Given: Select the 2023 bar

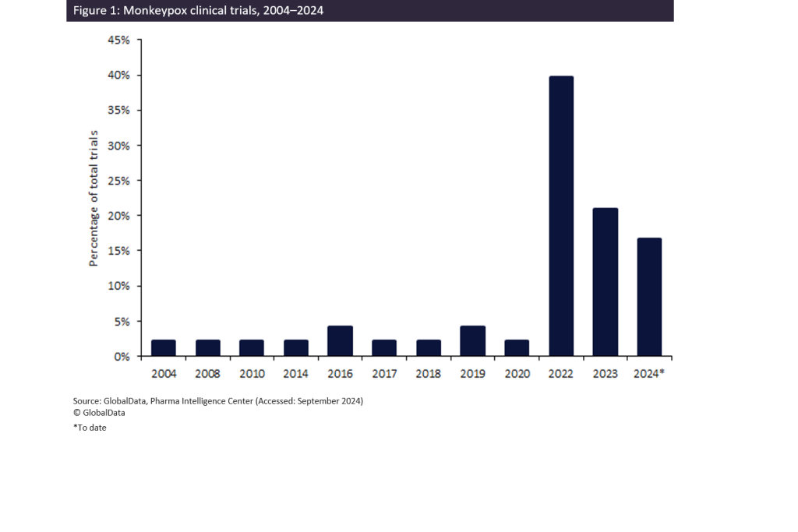Looking at the screenshot, I should coord(605,282).
